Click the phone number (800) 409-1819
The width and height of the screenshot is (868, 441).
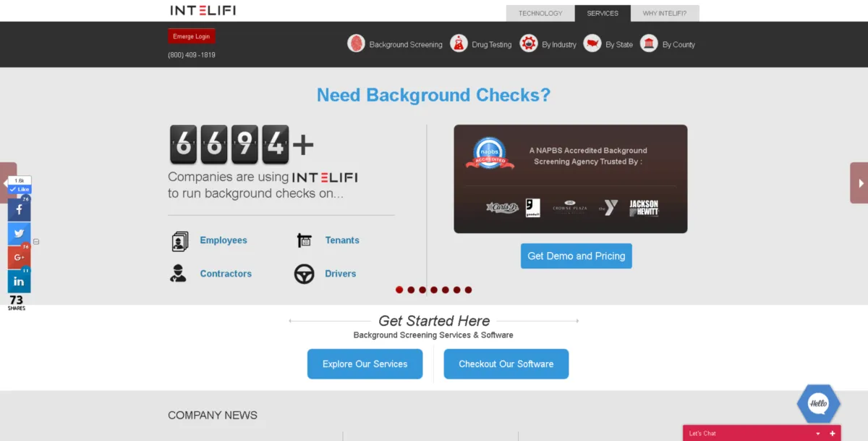pos(192,55)
